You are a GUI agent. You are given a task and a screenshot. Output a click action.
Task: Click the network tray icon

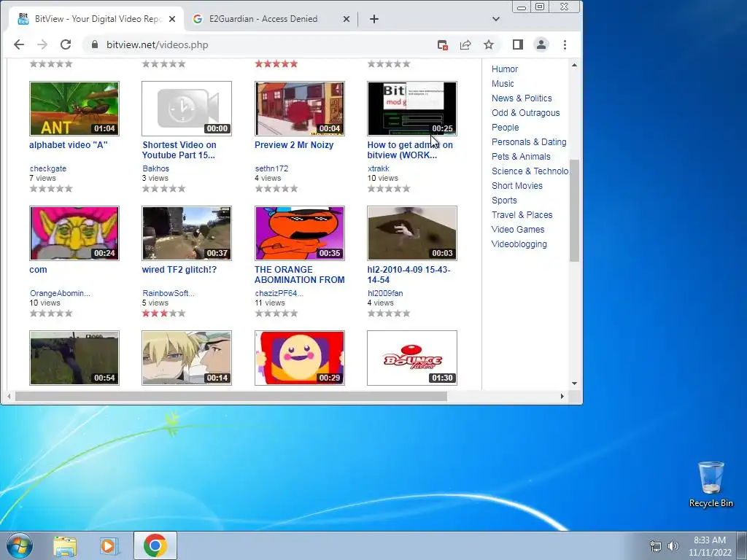(x=656, y=546)
